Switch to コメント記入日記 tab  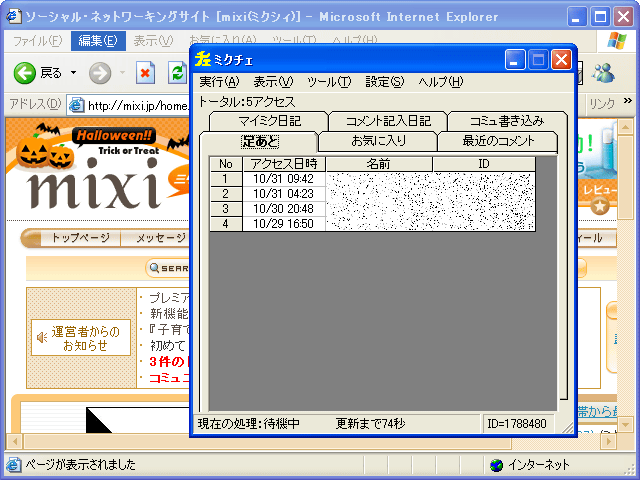point(388,121)
